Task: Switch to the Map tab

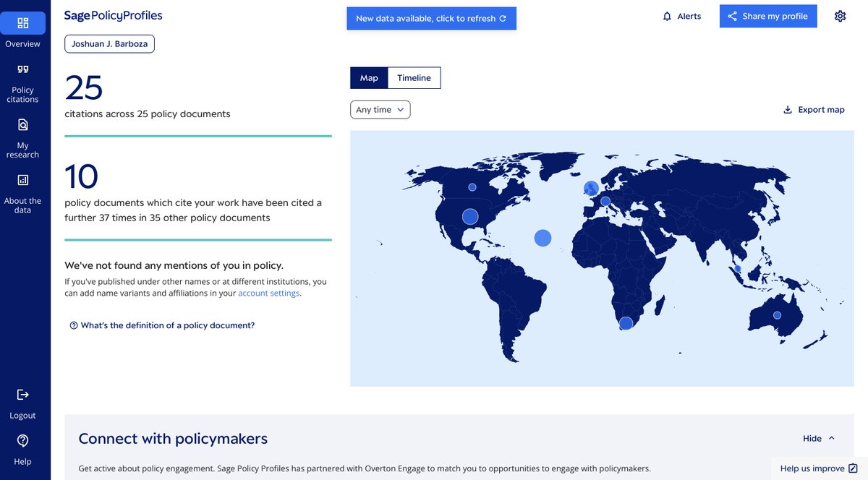Action: (369, 78)
